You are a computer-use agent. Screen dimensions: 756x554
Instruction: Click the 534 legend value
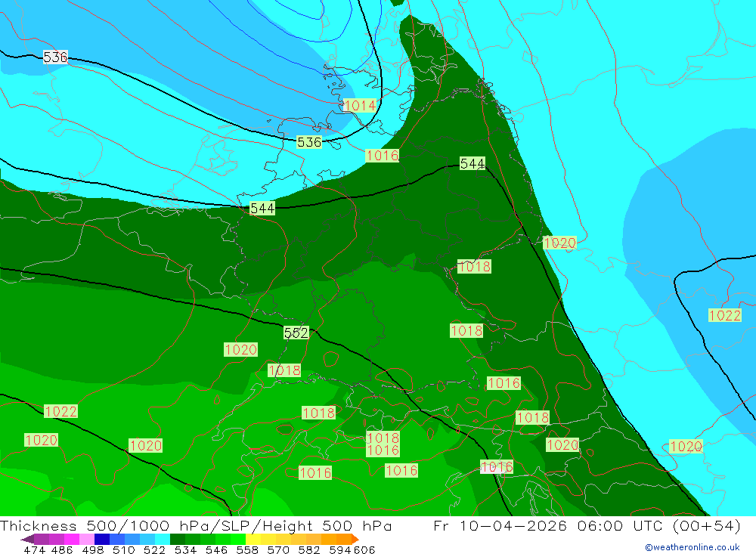point(186,549)
